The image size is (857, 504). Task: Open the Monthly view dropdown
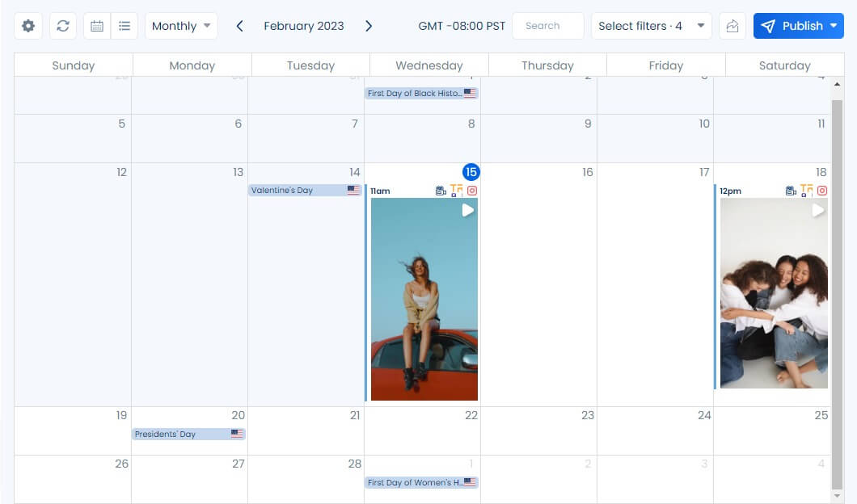(180, 25)
